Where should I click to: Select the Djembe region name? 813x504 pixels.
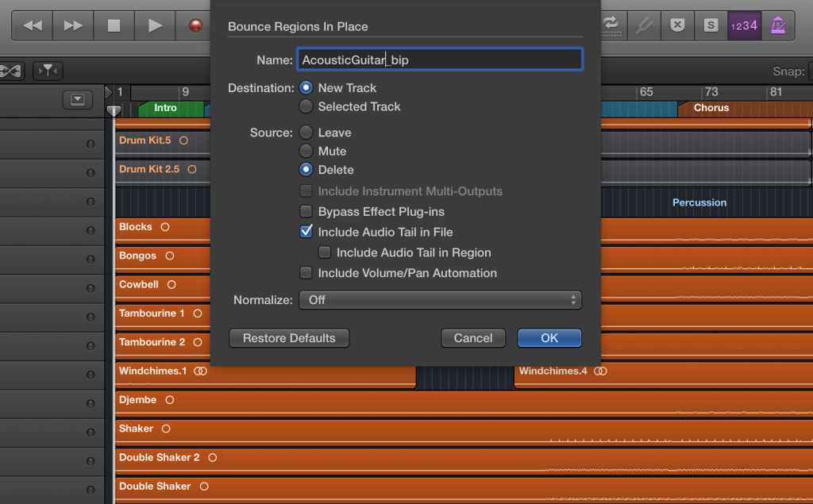(137, 400)
